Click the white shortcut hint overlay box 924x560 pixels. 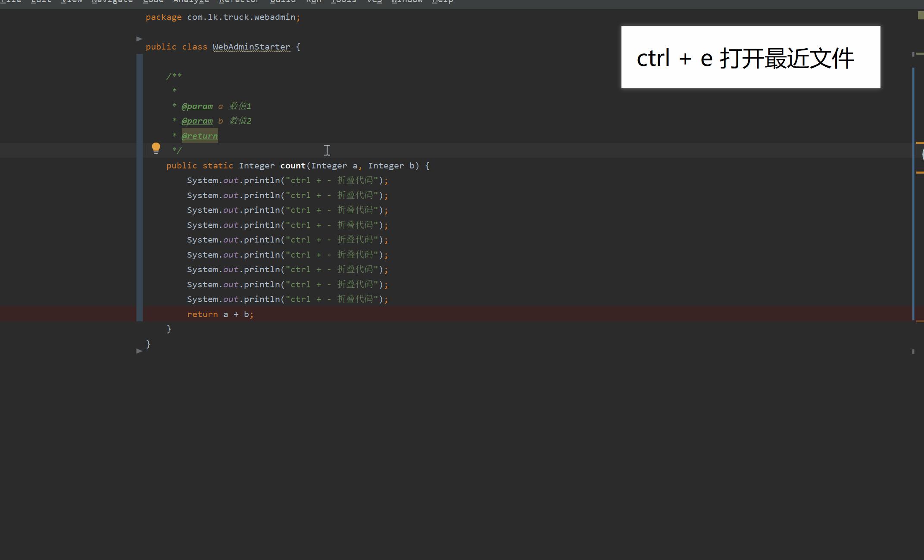click(x=750, y=57)
